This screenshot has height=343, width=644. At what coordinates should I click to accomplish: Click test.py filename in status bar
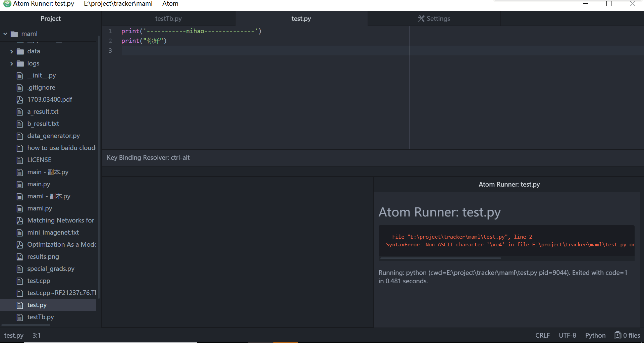pos(14,335)
